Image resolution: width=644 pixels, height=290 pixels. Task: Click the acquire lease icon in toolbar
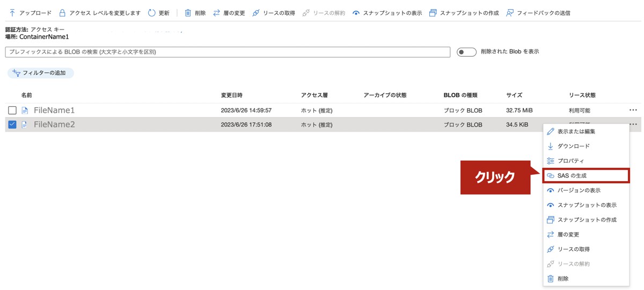pyautogui.click(x=255, y=13)
